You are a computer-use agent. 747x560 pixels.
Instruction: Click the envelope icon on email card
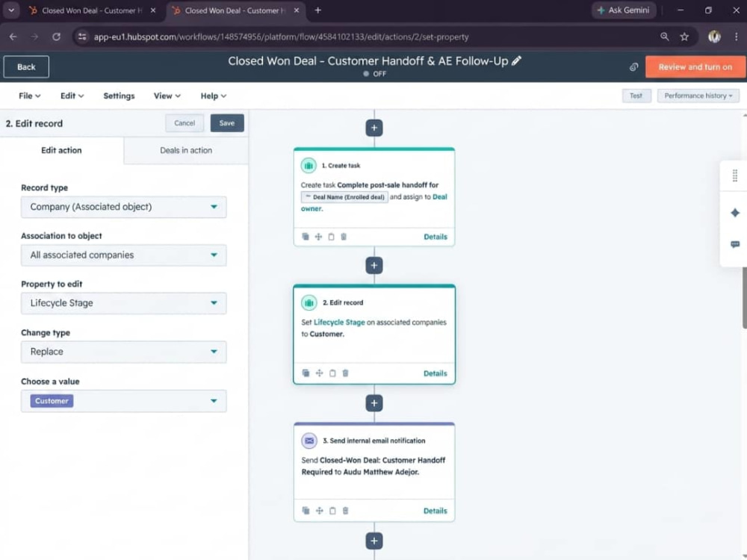coord(309,441)
